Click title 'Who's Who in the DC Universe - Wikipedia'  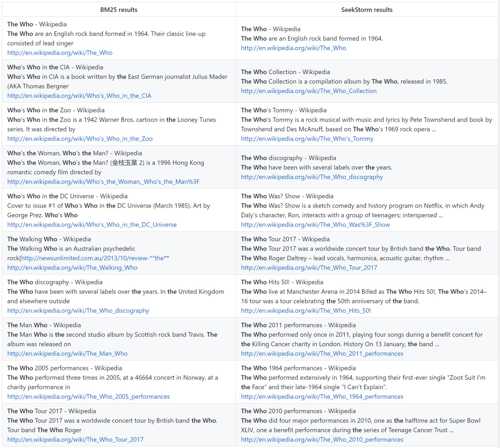[67, 196]
